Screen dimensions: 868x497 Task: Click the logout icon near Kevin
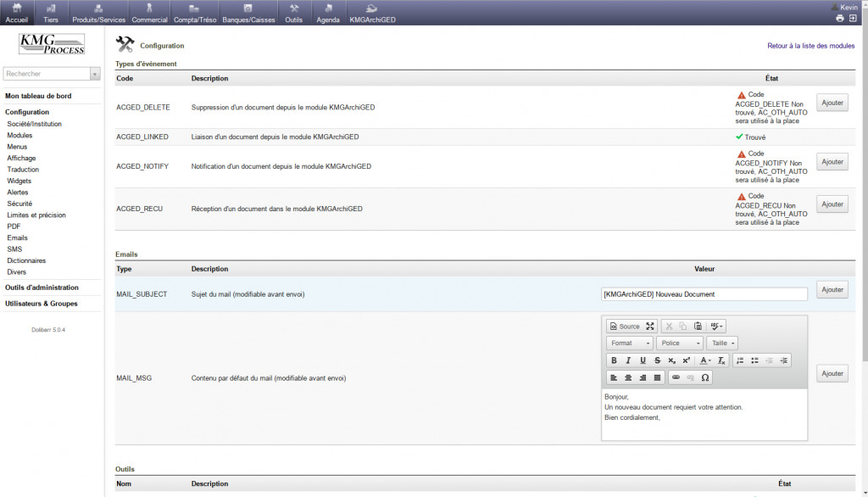point(853,18)
